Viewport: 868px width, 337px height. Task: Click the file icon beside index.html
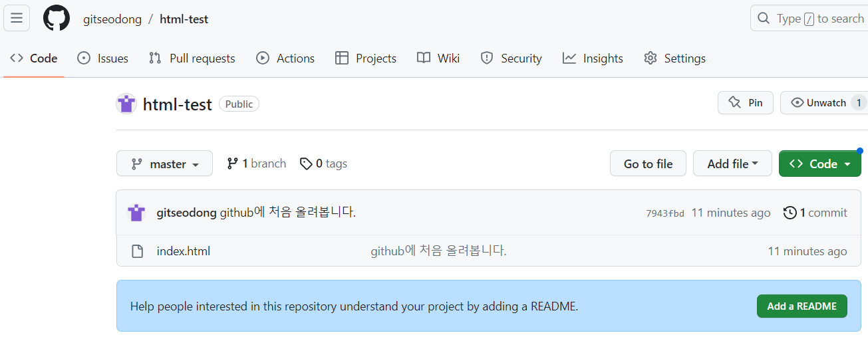[137, 251]
